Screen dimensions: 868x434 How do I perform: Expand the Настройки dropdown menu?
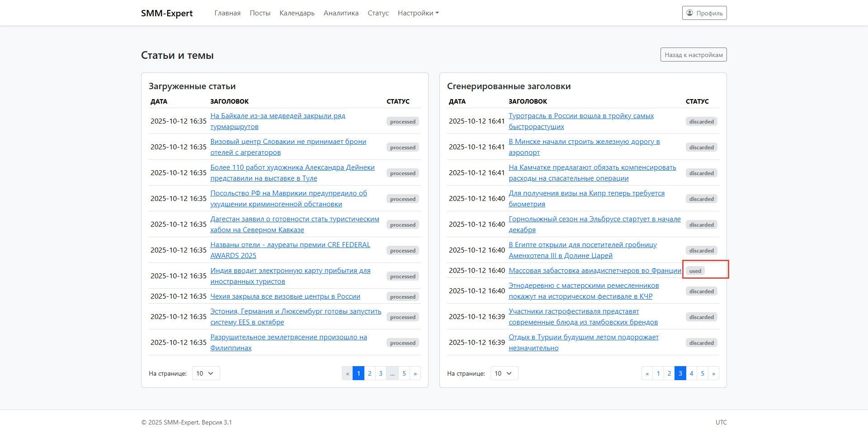pos(418,13)
